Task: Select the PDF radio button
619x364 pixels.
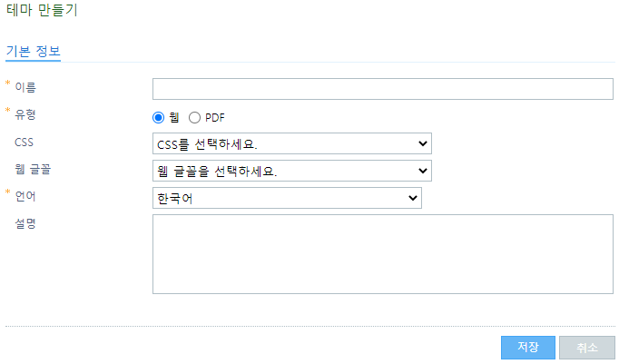Action: (x=194, y=118)
